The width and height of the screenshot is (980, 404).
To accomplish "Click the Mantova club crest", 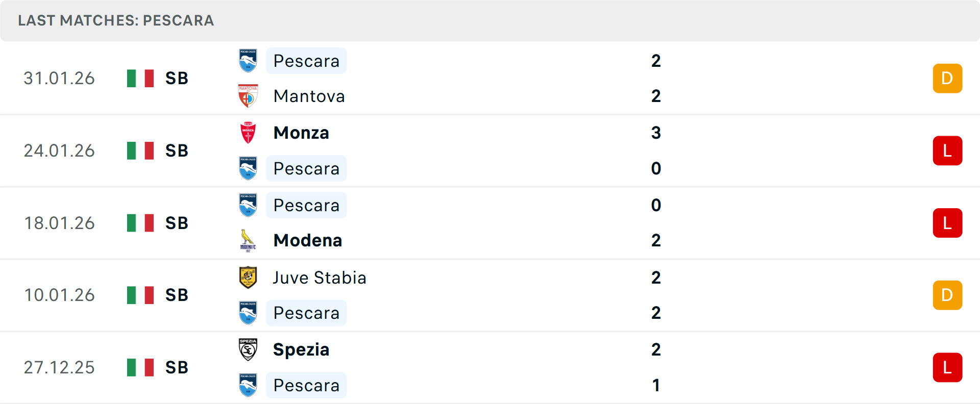I will (x=248, y=96).
